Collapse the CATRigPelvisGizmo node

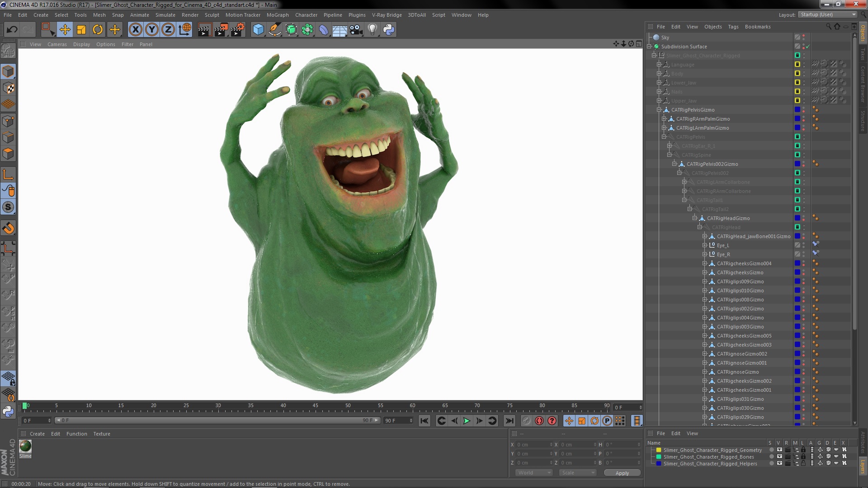[659, 110]
